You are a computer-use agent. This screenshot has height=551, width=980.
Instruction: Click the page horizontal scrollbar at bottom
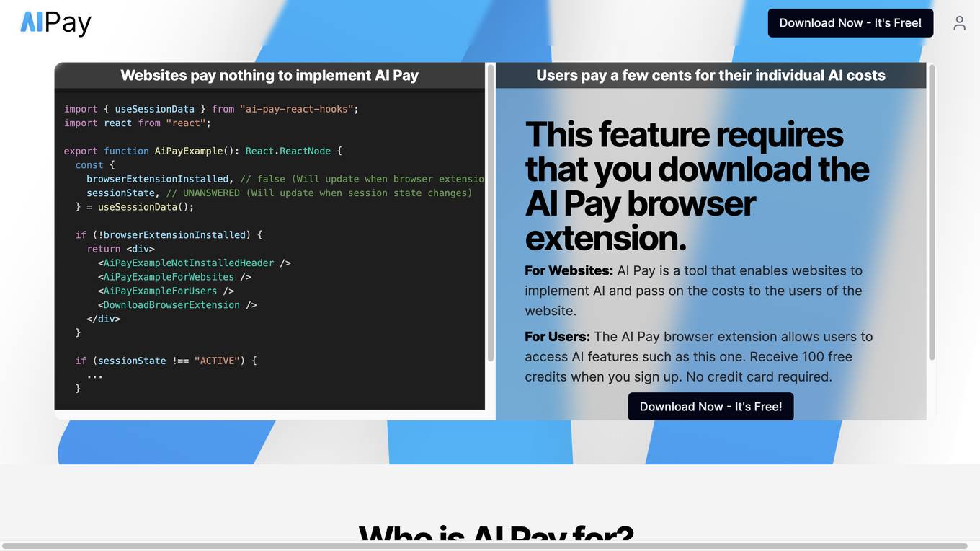tap(484, 546)
